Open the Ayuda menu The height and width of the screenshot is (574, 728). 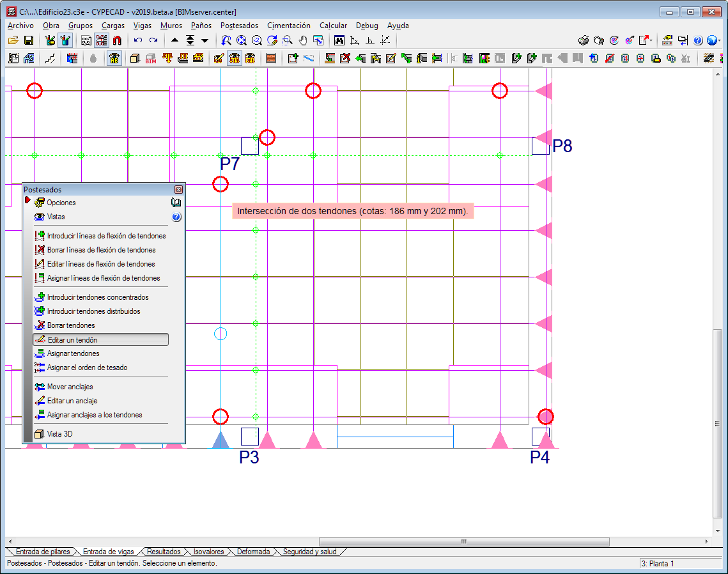click(x=398, y=26)
